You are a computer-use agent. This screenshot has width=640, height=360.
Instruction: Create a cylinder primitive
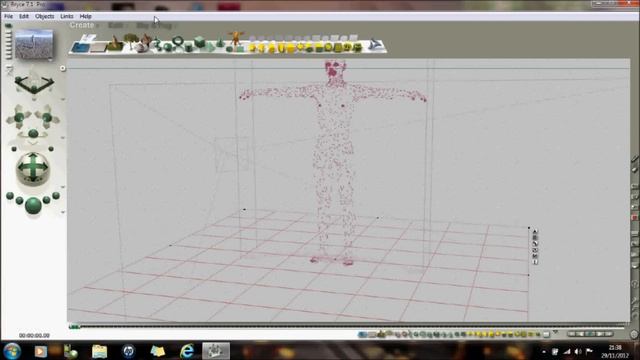(x=189, y=48)
